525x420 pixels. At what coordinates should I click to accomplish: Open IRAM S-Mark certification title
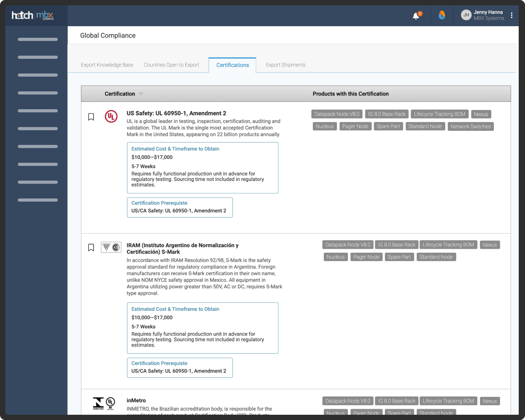(x=182, y=248)
